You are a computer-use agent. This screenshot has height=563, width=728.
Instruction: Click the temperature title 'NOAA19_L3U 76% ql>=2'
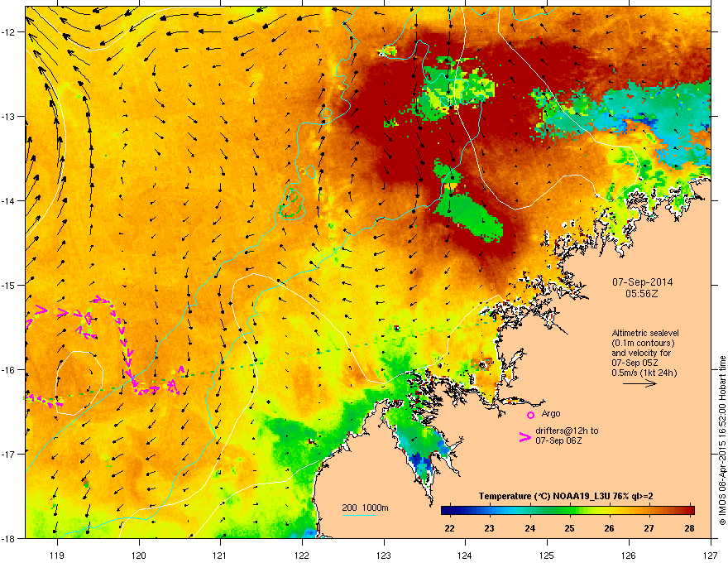[603, 496]
